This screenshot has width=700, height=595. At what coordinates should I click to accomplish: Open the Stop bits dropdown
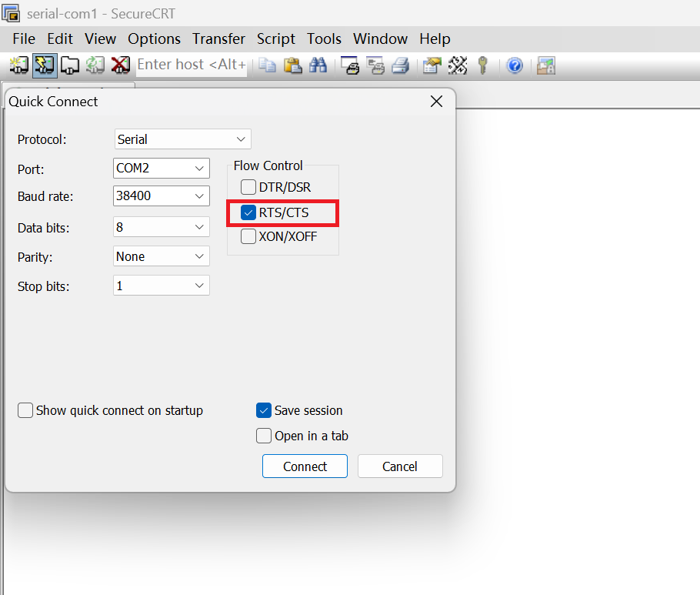coord(162,285)
